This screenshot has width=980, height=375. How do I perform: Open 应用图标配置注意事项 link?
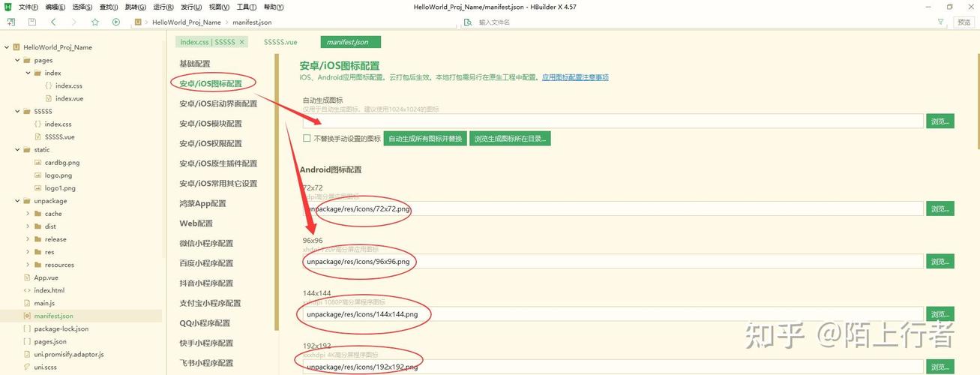(575, 77)
